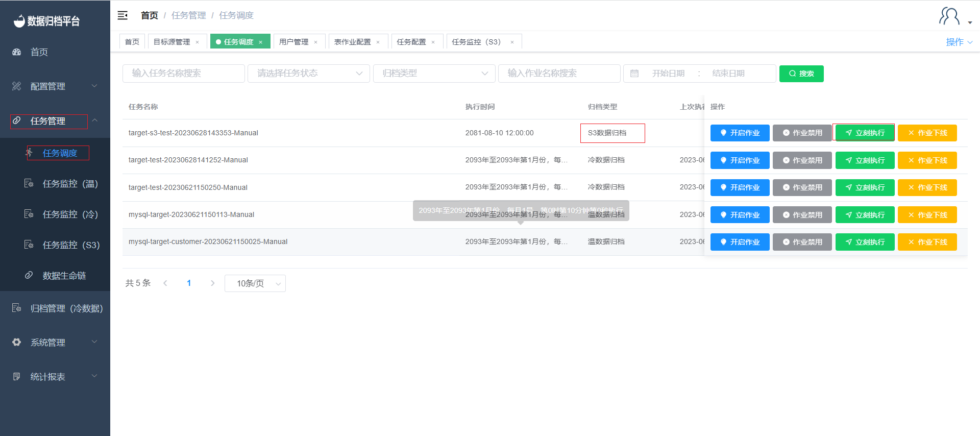The width and height of the screenshot is (980, 436).
Task: Close the 用户管理 tab
Action: (316, 42)
